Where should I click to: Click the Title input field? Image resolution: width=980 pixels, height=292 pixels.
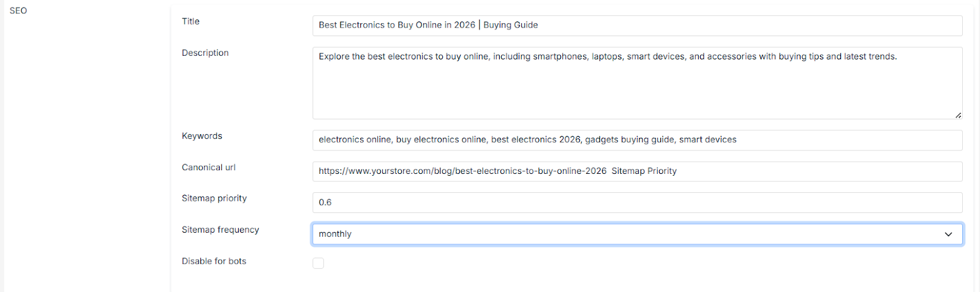pos(637,25)
